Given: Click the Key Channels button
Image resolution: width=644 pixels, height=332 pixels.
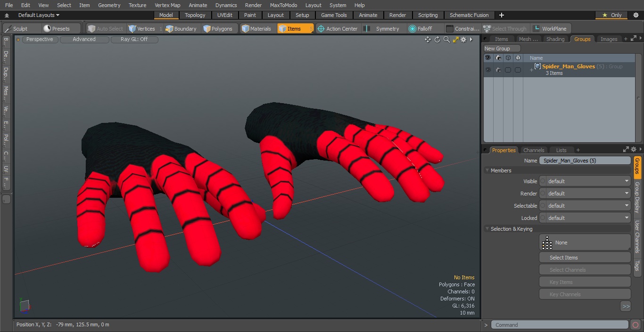Looking at the screenshot, I should 585,294.
